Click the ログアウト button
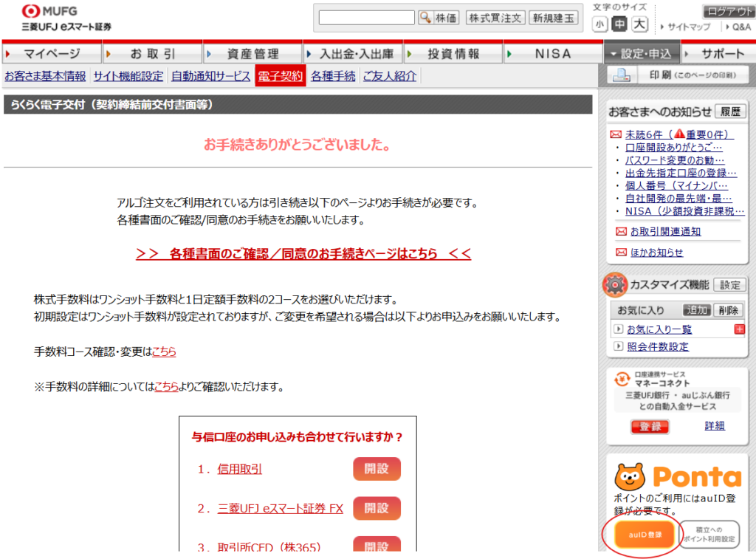756x559 pixels. coord(728,11)
